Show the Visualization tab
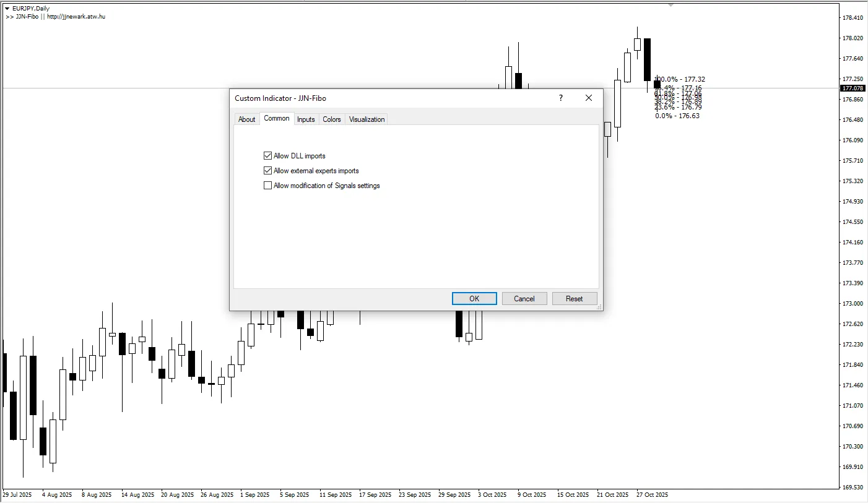The image size is (868, 503). coord(367,119)
